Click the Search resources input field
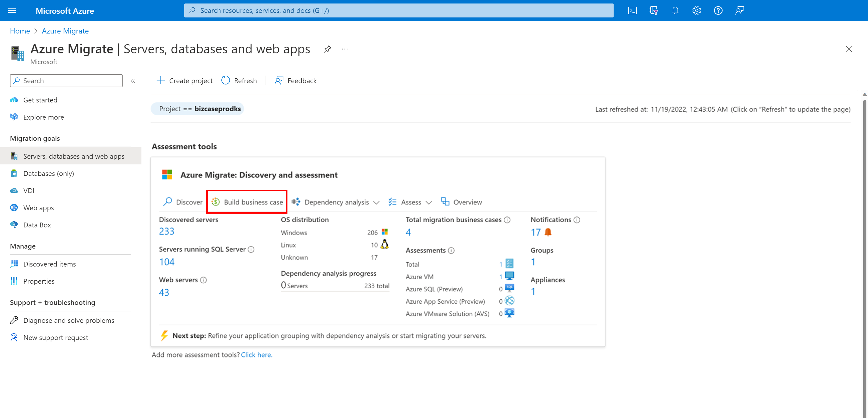Viewport: 868px width, 418px height. tap(399, 10)
